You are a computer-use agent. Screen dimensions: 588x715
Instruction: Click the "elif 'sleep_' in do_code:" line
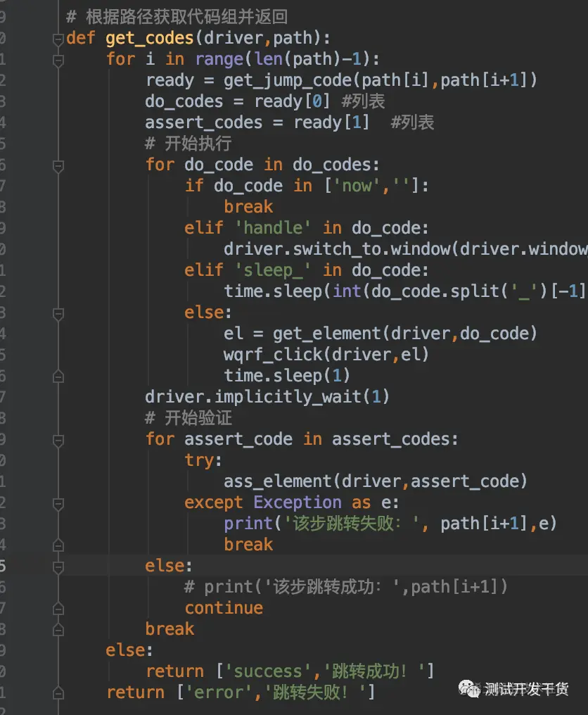[x=306, y=270]
